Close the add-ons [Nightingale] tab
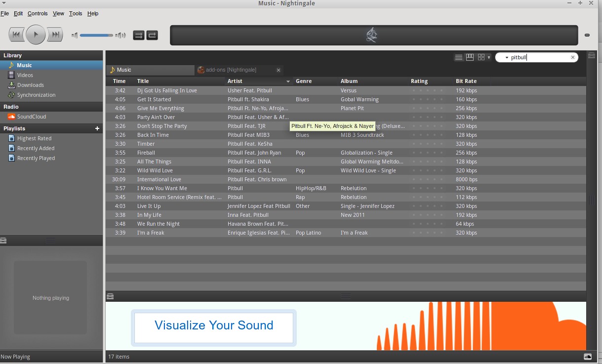The height and width of the screenshot is (364, 602). [x=279, y=70]
